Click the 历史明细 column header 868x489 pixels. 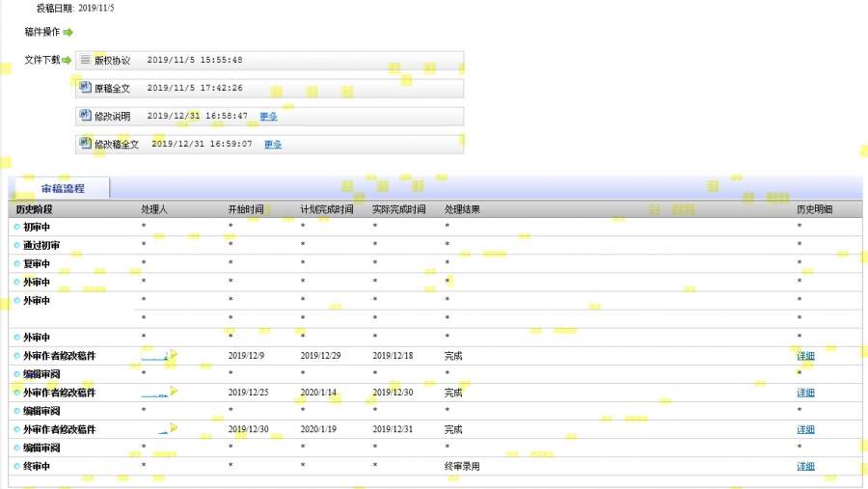click(x=814, y=209)
